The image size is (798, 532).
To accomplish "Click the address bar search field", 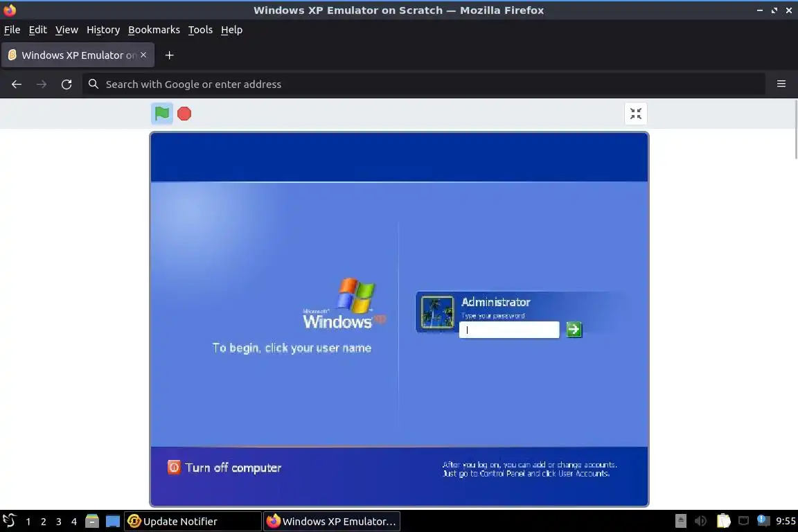I will pos(423,84).
